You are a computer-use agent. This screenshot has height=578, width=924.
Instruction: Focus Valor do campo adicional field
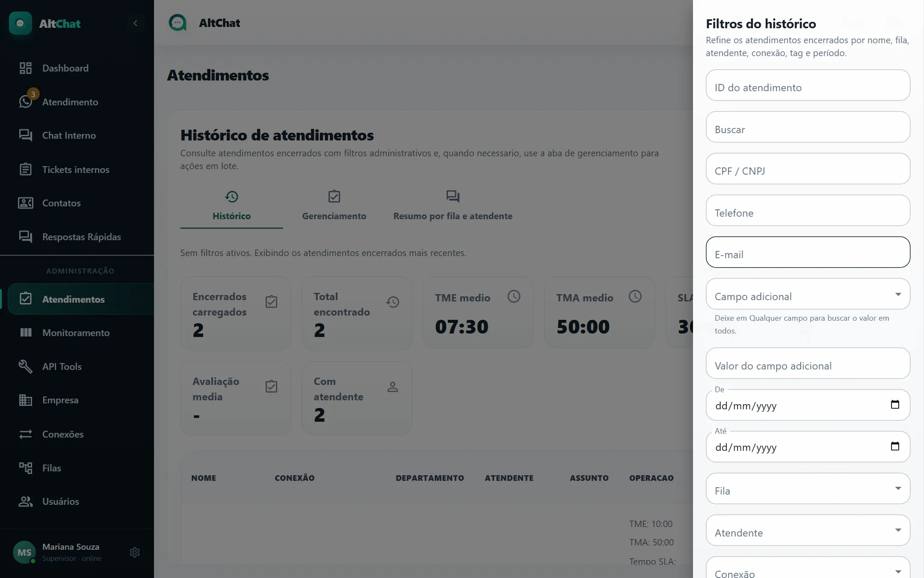pos(808,363)
